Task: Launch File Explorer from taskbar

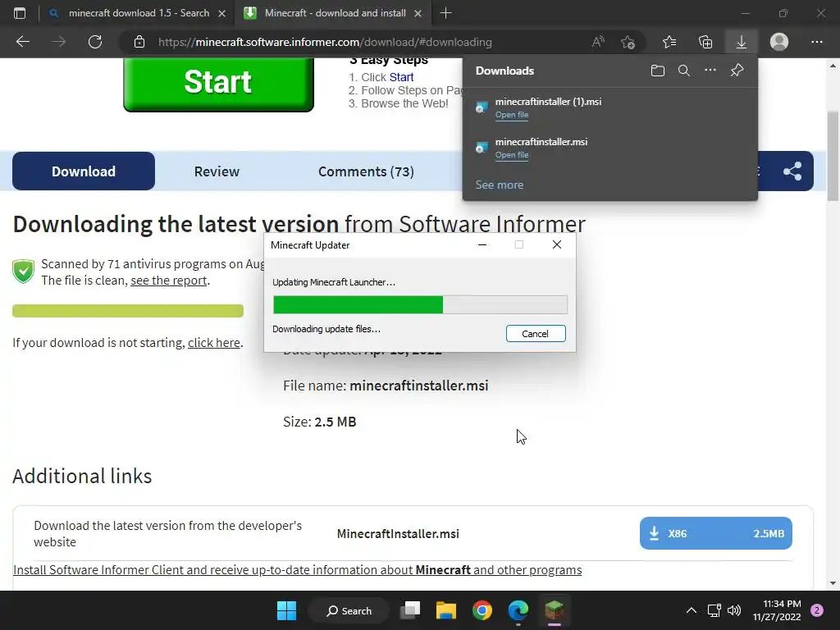Action: (445, 610)
